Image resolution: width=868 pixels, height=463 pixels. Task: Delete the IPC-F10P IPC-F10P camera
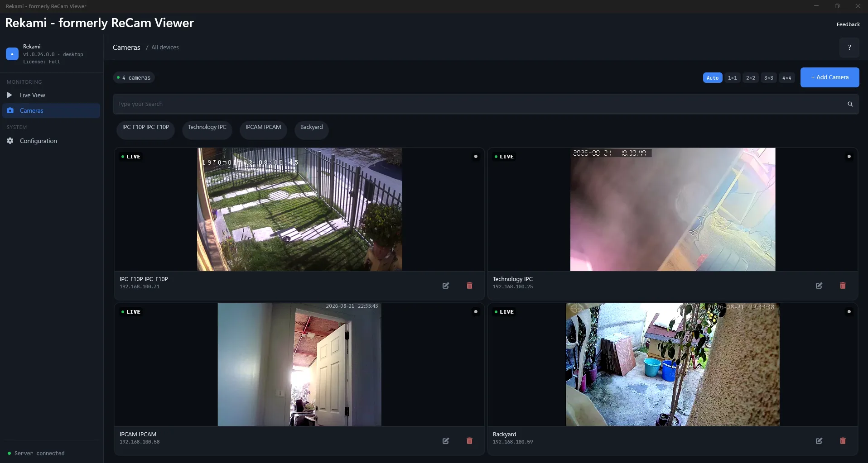(x=469, y=286)
